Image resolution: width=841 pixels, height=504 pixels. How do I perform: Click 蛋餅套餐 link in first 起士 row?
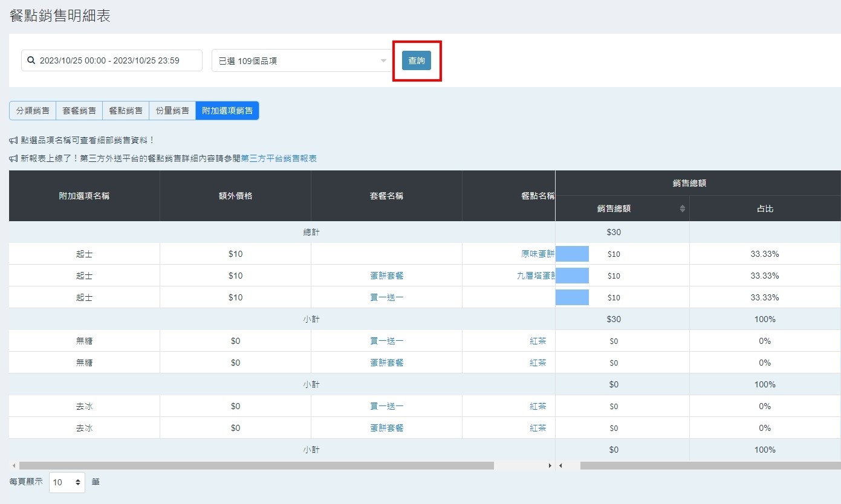click(x=386, y=276)
